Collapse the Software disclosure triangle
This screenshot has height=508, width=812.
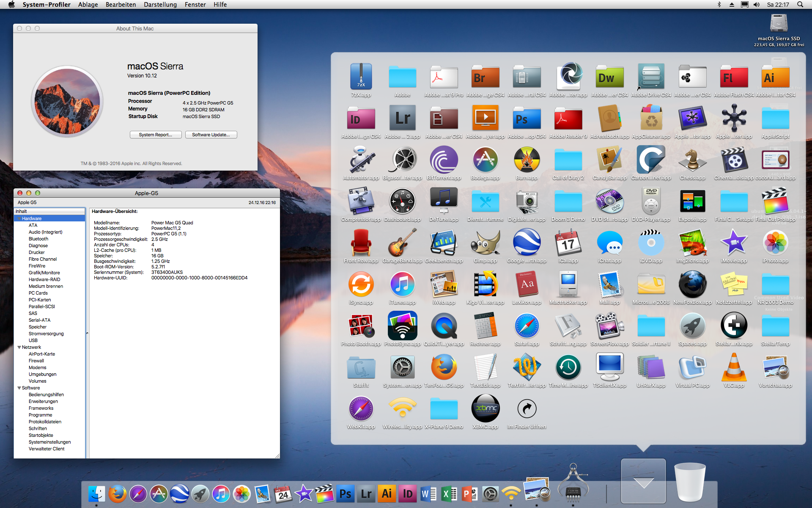click(19, 388)
